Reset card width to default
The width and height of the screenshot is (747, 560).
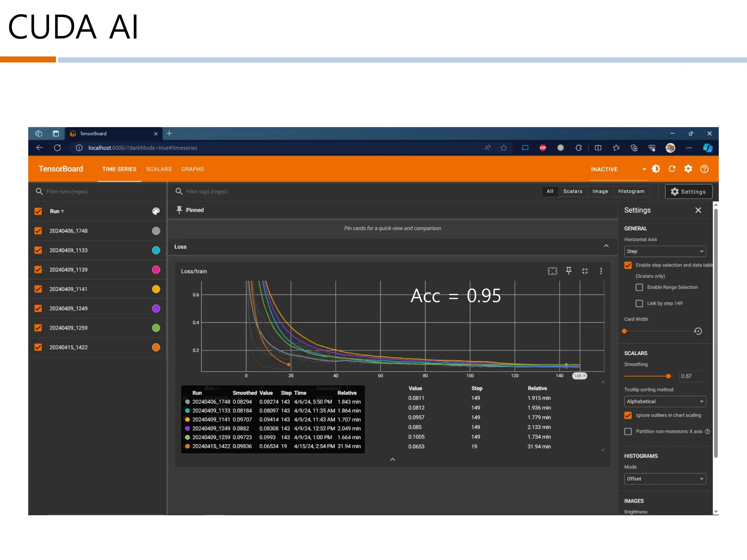(x=698, y=331)
